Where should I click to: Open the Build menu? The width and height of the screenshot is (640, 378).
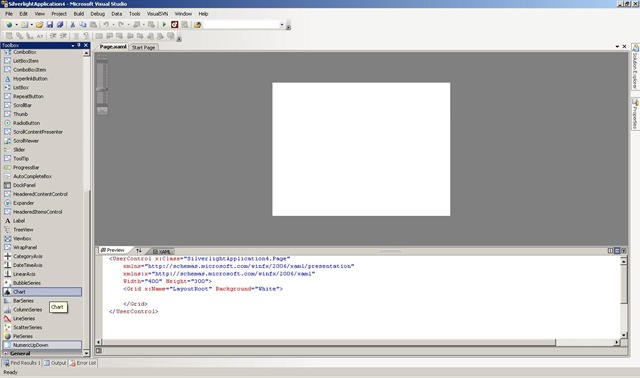point(79,14)
